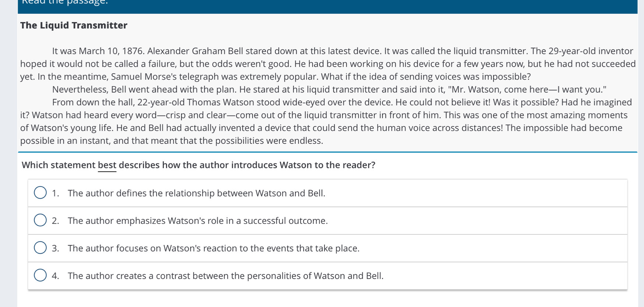Click the paragraph starting From down the hall
644x307 pixels.
tap(326, 122)
